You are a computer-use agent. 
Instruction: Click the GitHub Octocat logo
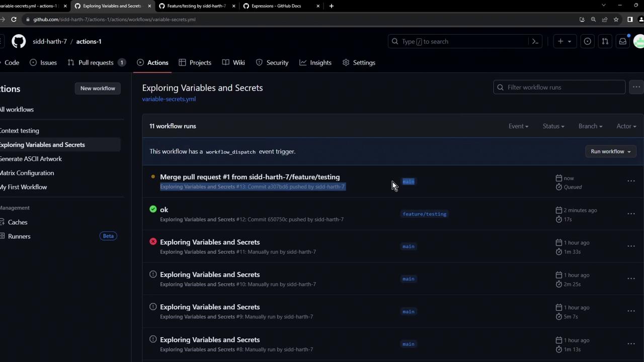(x=19, y=41)
